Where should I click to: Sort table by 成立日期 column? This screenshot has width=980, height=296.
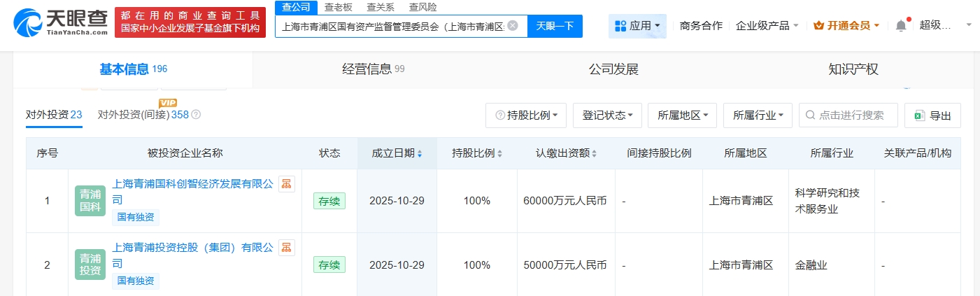tap(397, 153)
